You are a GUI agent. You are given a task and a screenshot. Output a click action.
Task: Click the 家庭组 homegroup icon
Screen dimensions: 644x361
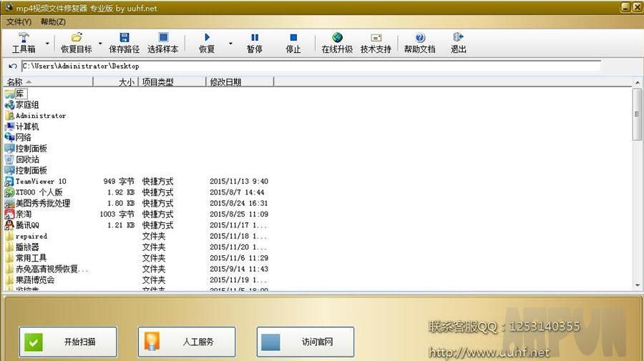[9, 104]
